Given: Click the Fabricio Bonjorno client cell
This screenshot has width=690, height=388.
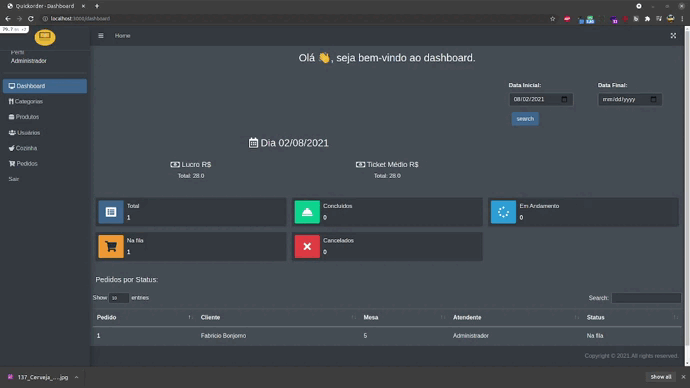Looking at the screenshot, I should click(x=223, y=336).
